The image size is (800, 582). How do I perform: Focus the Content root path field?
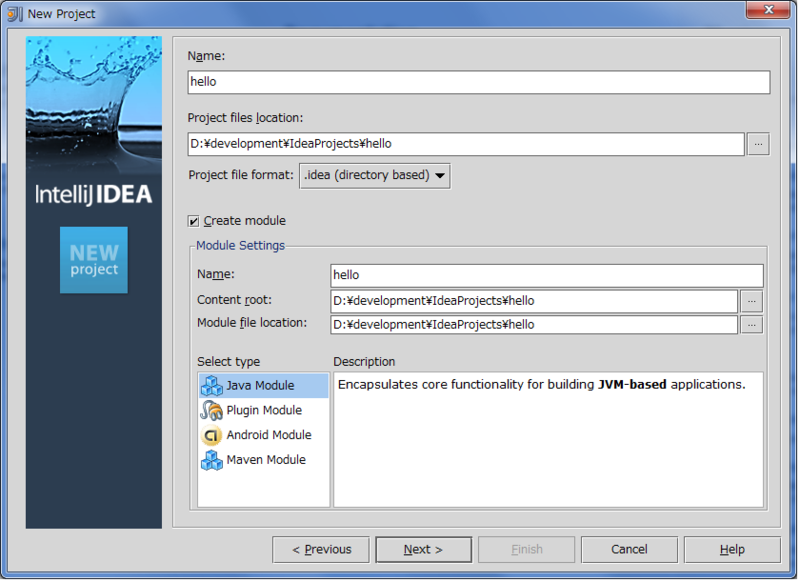(534, 301)
